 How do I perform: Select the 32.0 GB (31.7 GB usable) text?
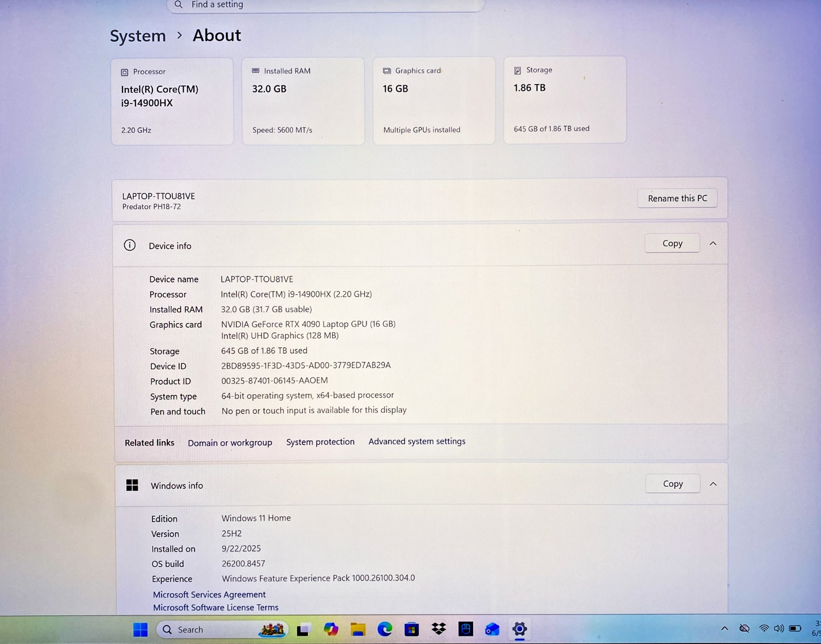266,309
